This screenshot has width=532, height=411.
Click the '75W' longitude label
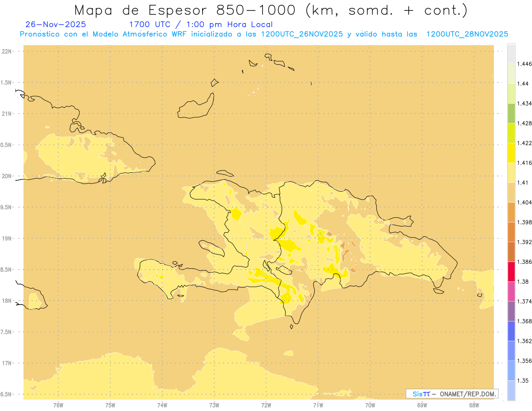[110, 405]
